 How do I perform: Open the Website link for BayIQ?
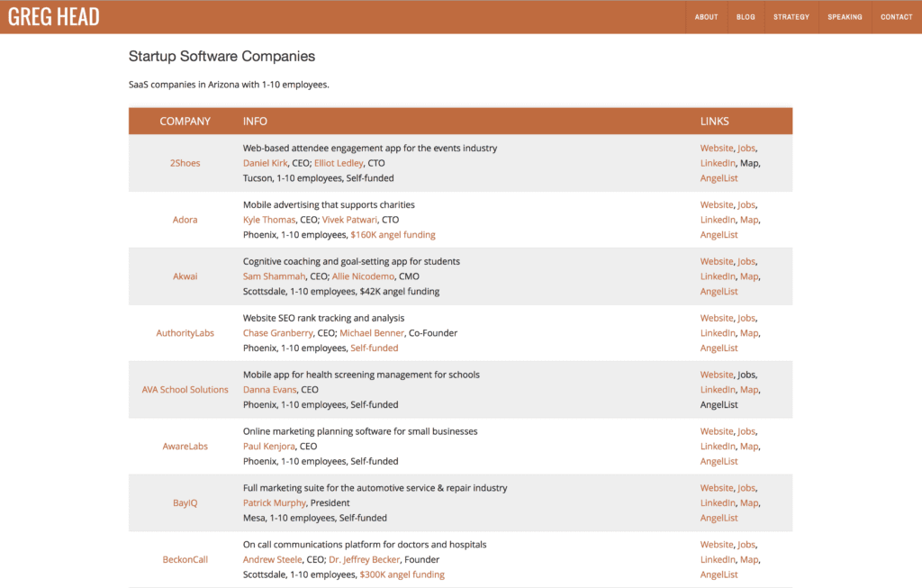pyautogui.click(x=717, y=488)
